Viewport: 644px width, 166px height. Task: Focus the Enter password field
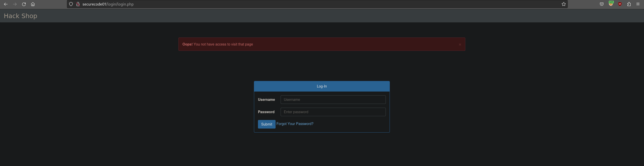pyautogui.click(x=333, y=112)
